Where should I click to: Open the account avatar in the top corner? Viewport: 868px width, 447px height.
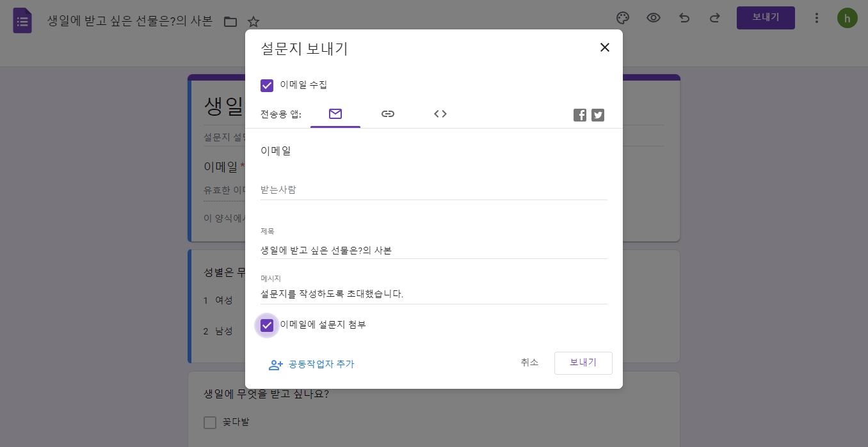click(x=847, y=18)
